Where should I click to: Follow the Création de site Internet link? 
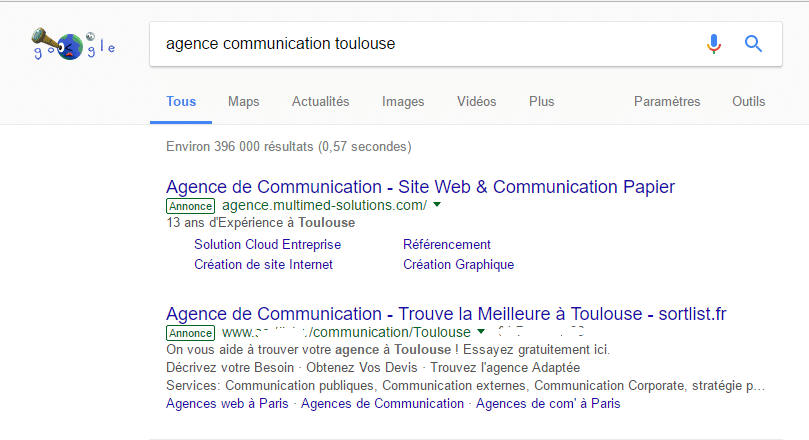click(263, 265)
